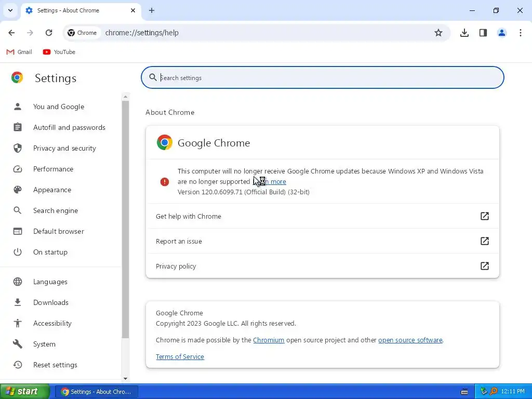
Task: Open the open source software link
Action: [410, 340]
